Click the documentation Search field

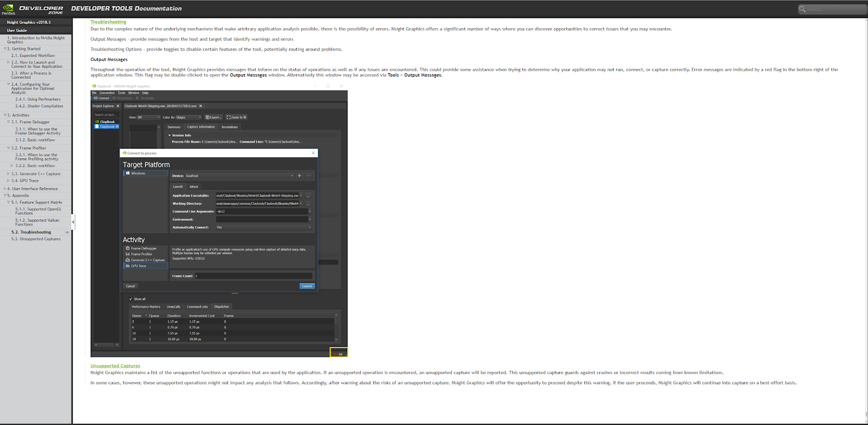[833, 9]
